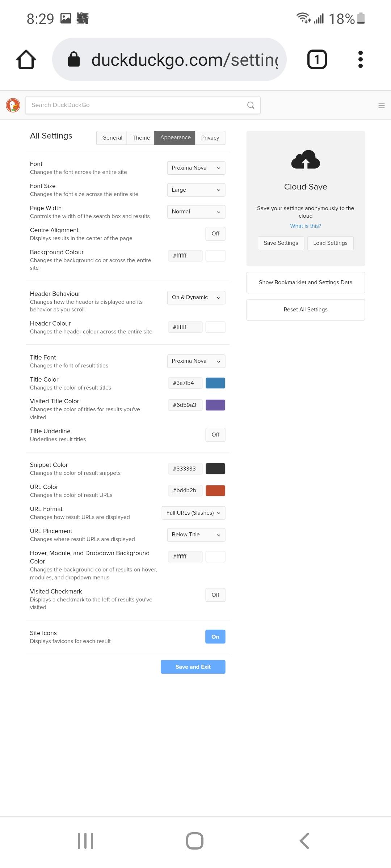Open the URL Format dropdown
Screen dimensions: 391x868
(x=193, y=513)
